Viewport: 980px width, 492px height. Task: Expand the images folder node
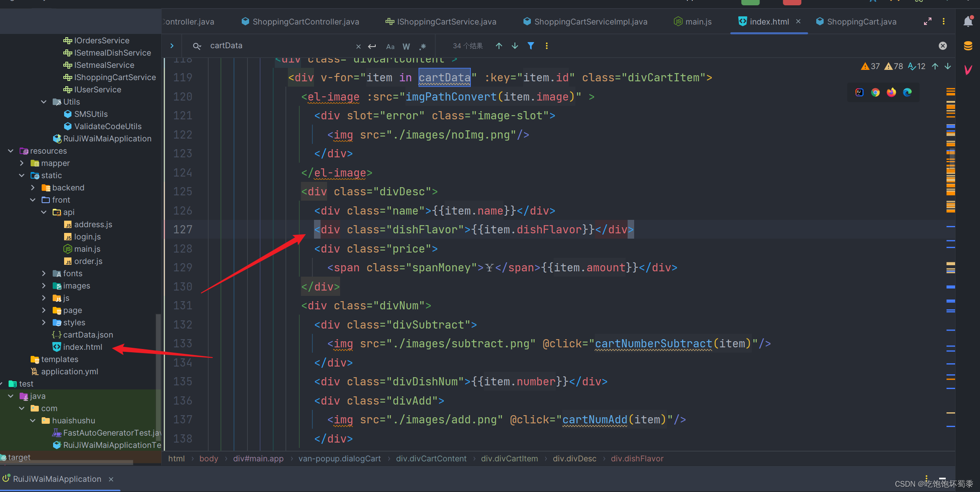(44, 286)
